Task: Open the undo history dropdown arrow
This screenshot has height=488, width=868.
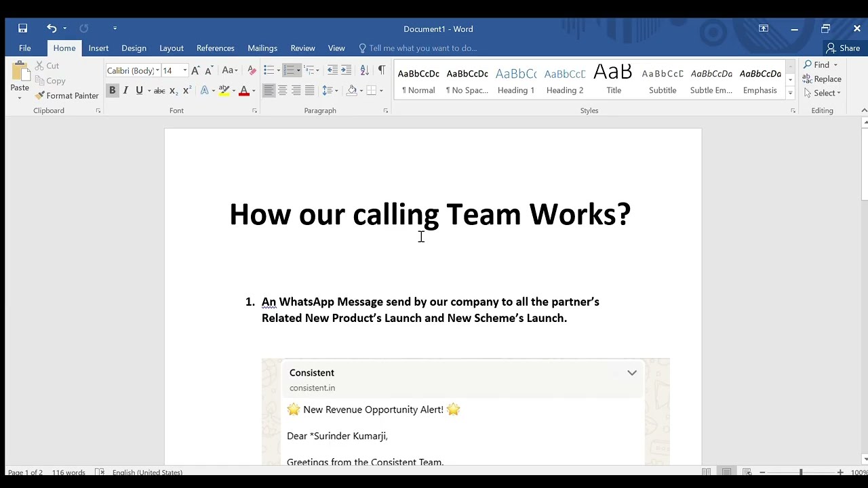Action: click(64, 28)
